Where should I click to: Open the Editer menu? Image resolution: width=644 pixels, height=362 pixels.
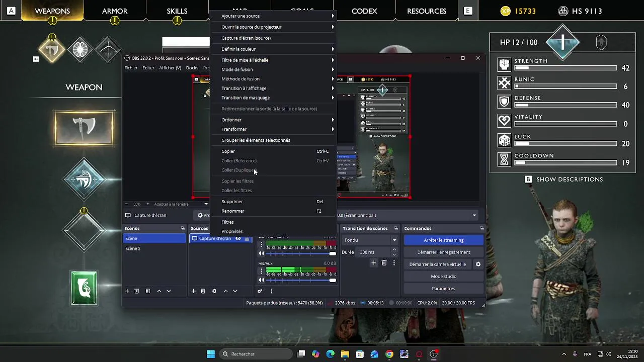(148, 68)
